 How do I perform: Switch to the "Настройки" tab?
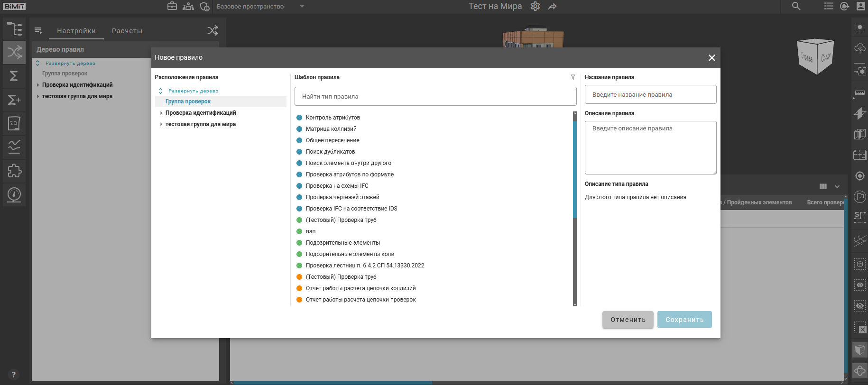pyautogui.click(x=76, y=31)
